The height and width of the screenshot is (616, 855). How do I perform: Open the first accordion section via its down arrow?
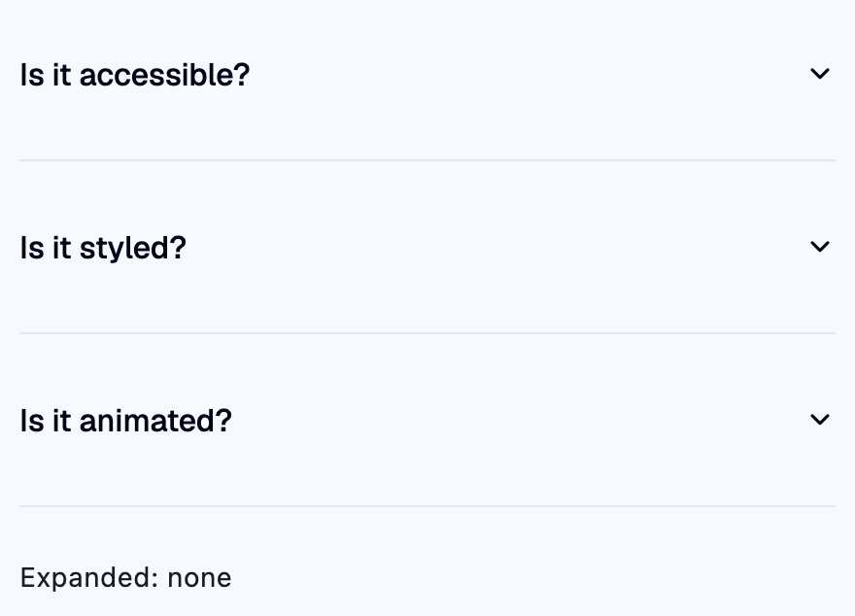tap(820, 74)
